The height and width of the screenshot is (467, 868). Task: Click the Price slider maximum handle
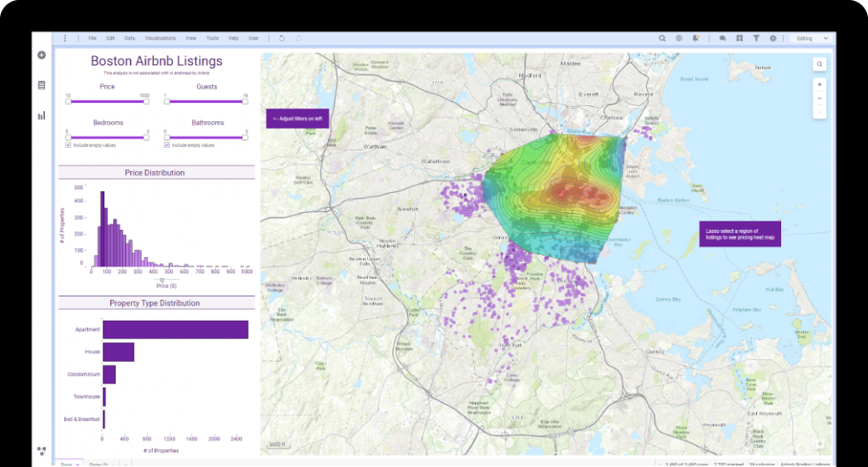[146, 101]
